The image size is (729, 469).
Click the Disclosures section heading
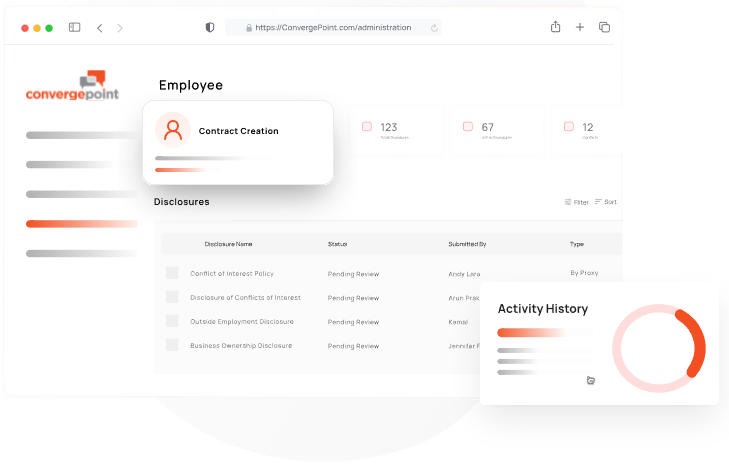[181, 202]
